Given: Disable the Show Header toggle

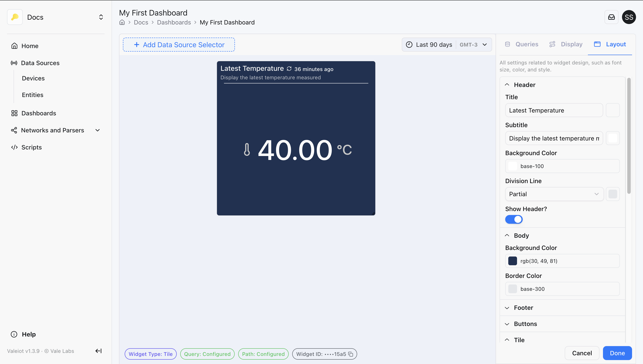Looking at the screenshot, I should pyautogui.click(x=514, y=219).
